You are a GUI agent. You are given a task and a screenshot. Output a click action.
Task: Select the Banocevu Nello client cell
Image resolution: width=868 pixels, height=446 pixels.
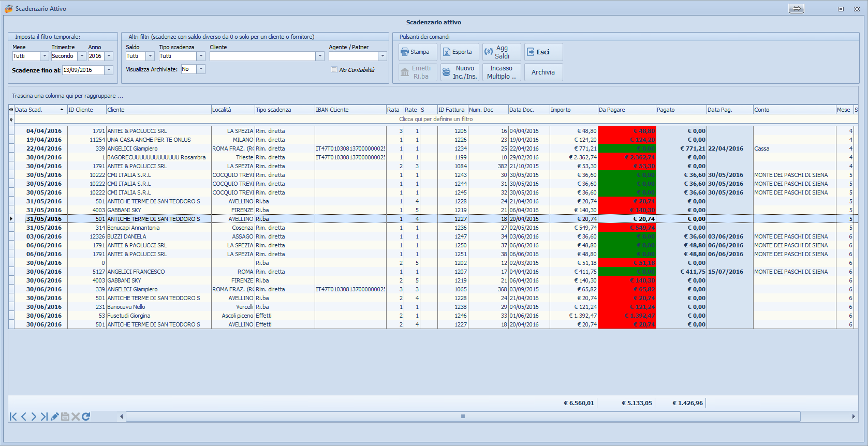159,307
